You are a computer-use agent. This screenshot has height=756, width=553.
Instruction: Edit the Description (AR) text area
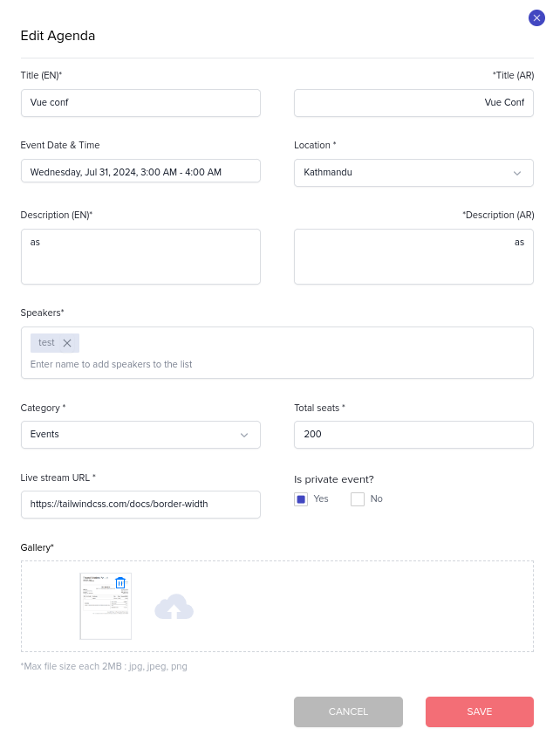tap(413, 257)
